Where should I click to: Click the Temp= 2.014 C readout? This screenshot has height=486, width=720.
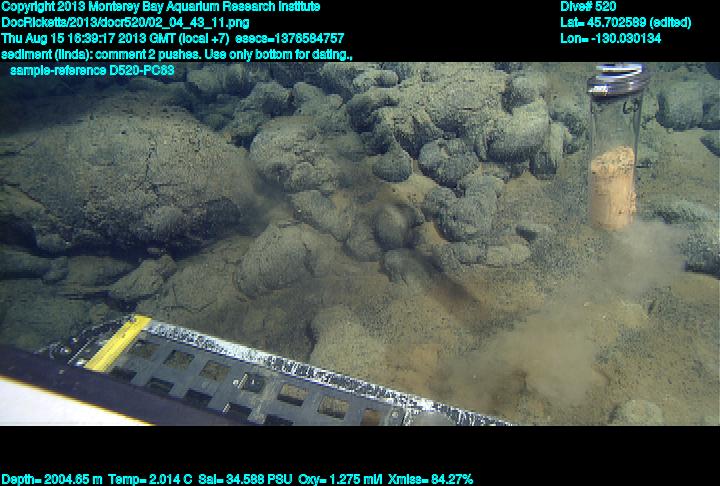(150, 480)
